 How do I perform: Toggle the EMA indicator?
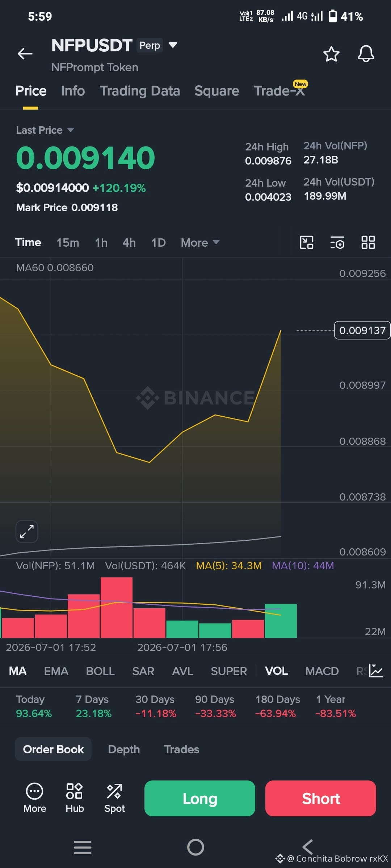(x=56, y=671)
